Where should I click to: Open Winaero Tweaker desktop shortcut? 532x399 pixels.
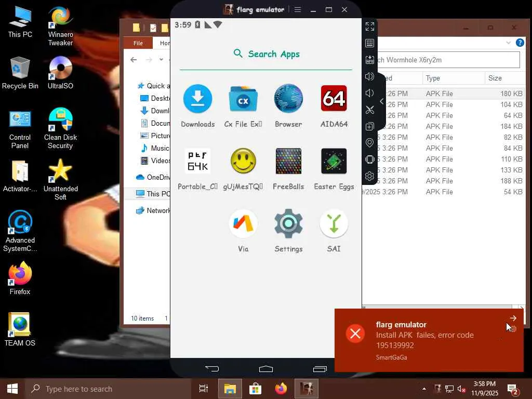click(x=60, y=26)
